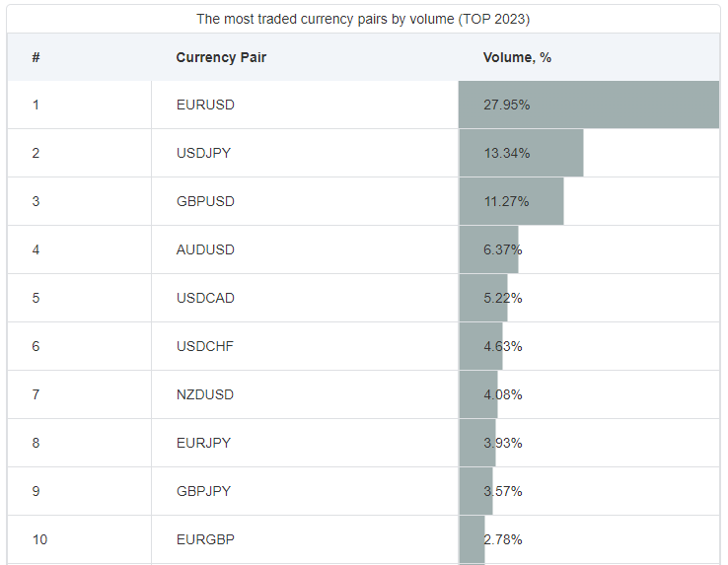Click the 27.95% volume bar
This screenshot has width=728, height=565.
pos(589,105)
